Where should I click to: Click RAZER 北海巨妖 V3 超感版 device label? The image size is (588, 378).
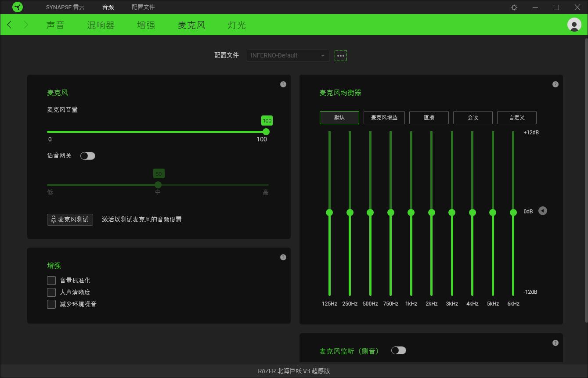click(294, 371)
